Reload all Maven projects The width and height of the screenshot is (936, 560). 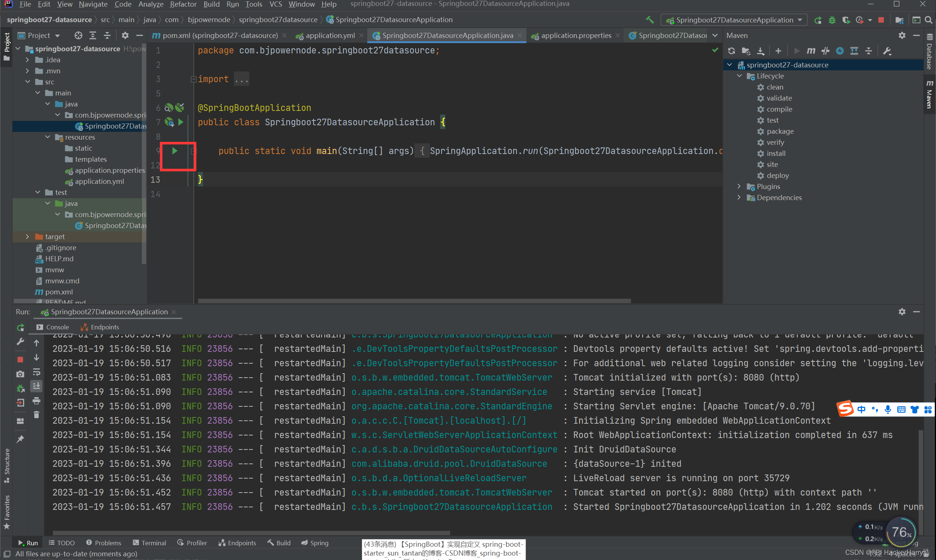(731, 50)
